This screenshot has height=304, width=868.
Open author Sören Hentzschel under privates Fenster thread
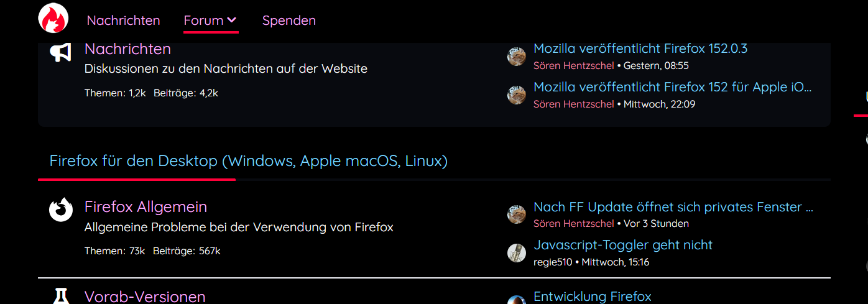point(574,224)
